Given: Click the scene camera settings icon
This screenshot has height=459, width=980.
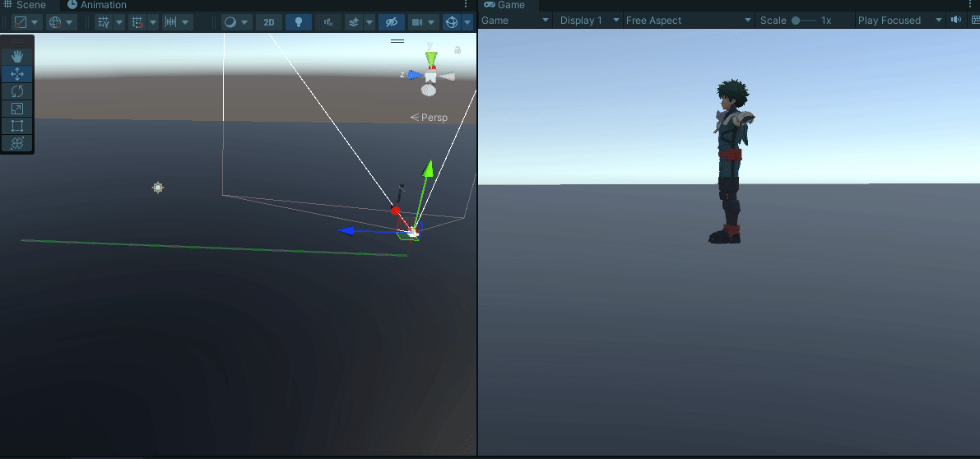Looking at the screenshot, I should point(417,22).
